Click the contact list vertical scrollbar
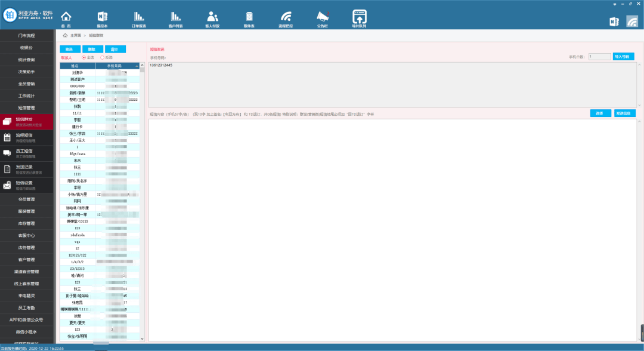The image size is (644, 351). pos(142,179)
